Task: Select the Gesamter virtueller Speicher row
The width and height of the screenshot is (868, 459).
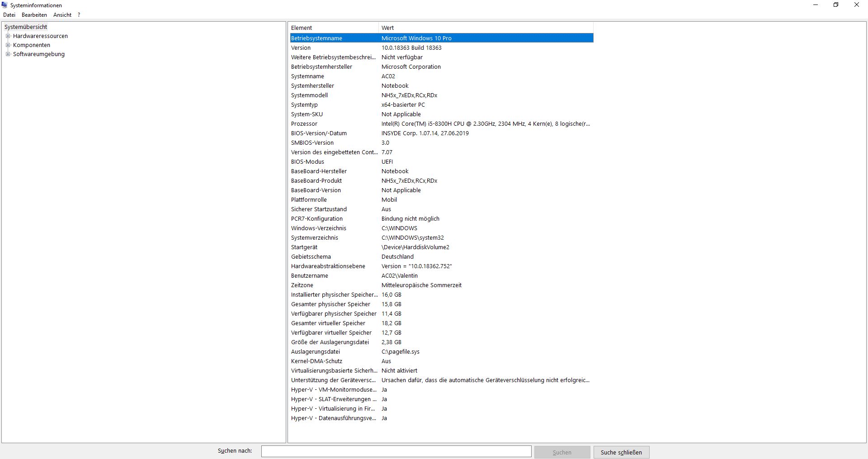Action: pyautogui.click(x=442, y=323)
